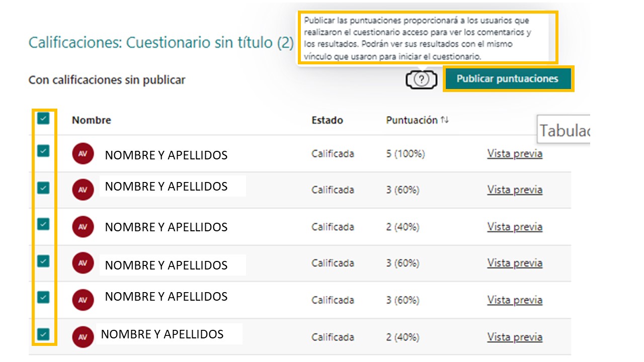This screenshot has height=362, width=644.
Task: Click the AV avatar of the first student
Action: pos(83,153)
